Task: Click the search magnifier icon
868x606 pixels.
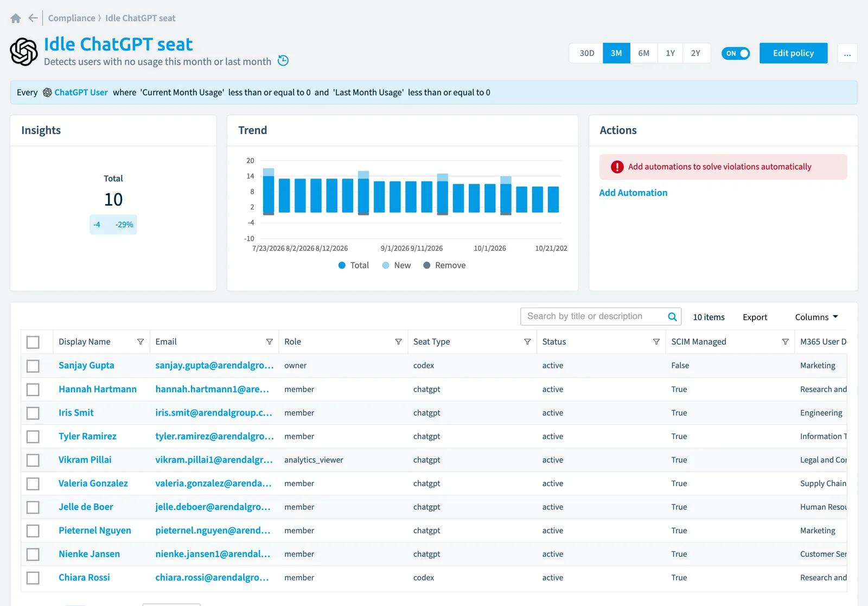Action: coord(672,317)
